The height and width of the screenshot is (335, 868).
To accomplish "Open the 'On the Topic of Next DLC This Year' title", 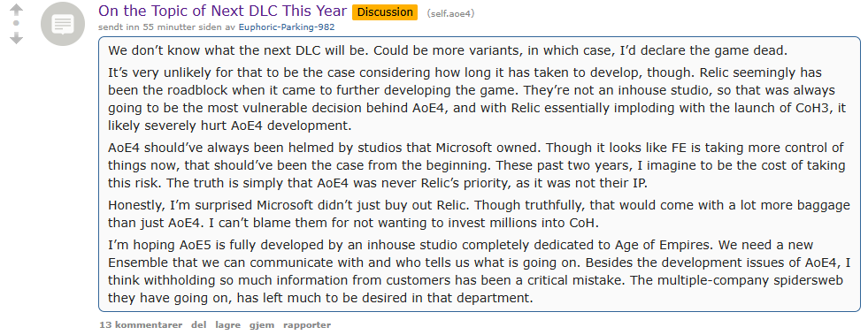I will [223, 11].
